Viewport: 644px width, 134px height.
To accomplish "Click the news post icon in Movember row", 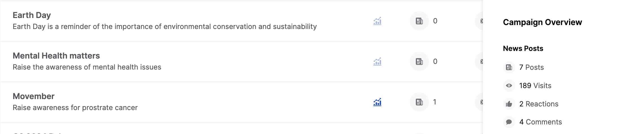I will [x=419, y=102].
